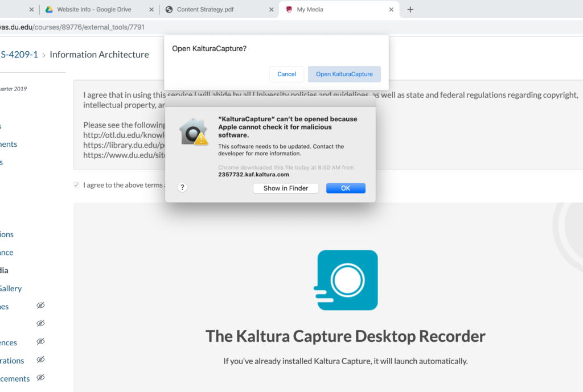Click the help question mark button

click(182, 188)
